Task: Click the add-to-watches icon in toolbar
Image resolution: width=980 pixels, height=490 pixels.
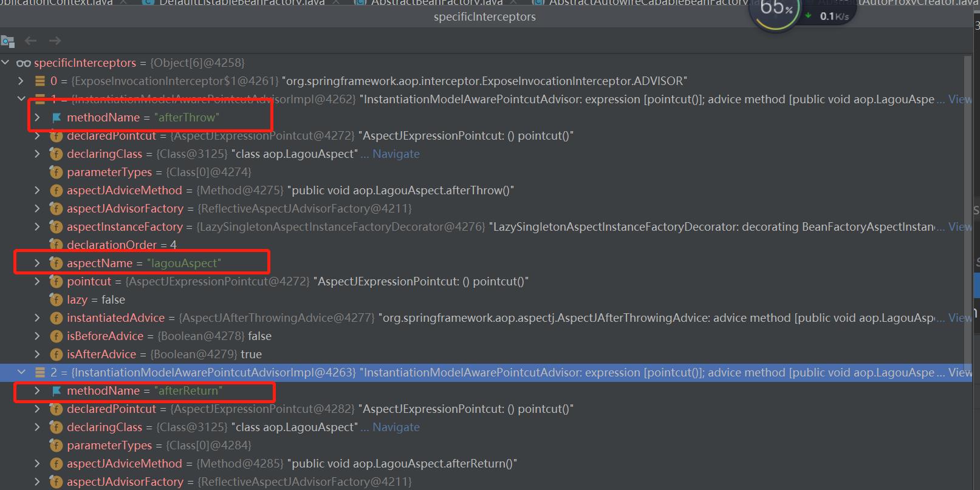Action: click(8, 41)
